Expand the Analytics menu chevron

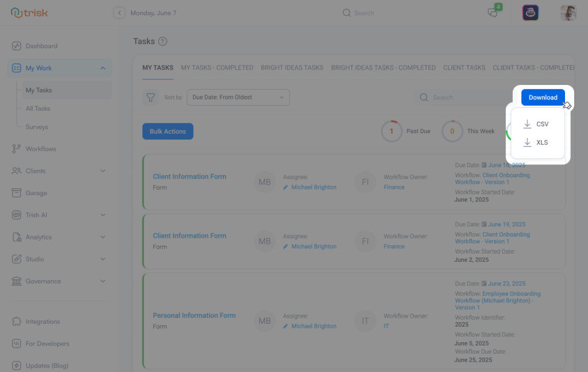pos(103,237)
